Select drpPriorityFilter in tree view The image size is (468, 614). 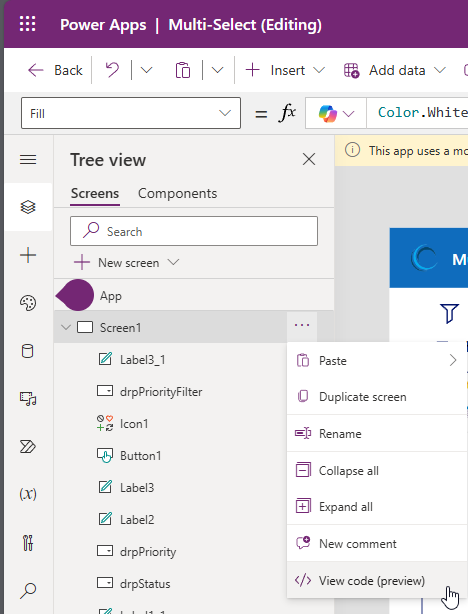coord(161,392)
